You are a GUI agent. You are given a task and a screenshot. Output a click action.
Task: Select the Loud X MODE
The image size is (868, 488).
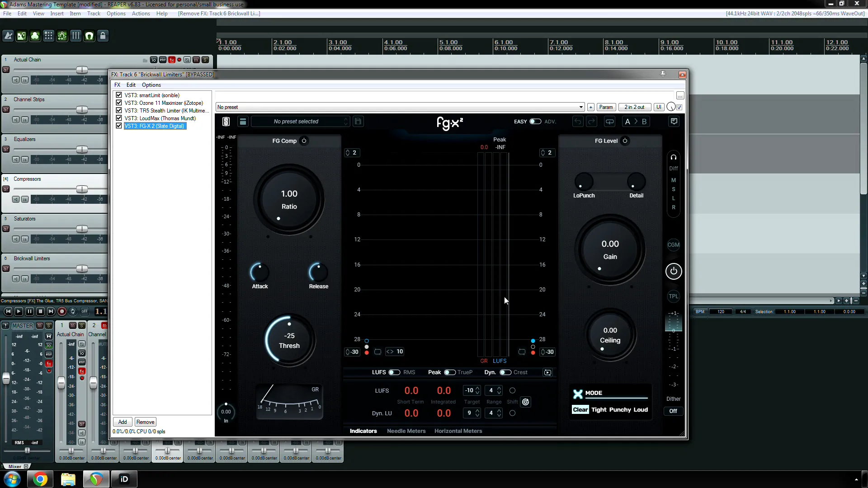(x=641, y=410)
